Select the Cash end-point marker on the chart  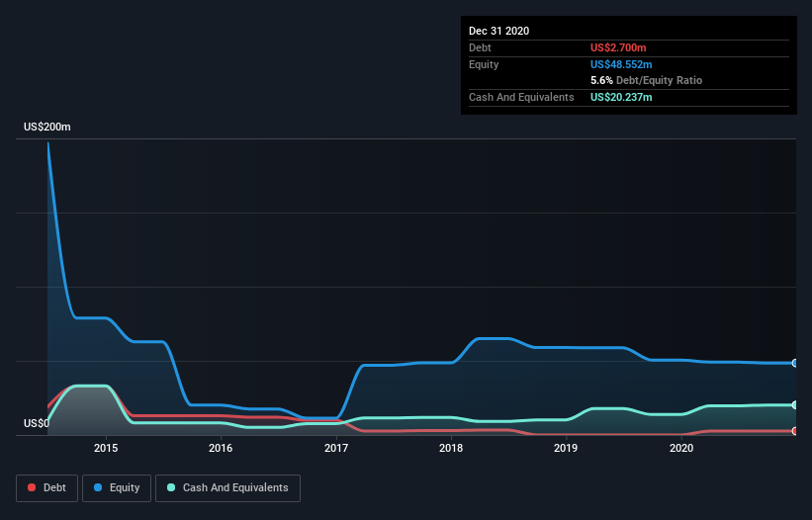[x=795, y=405]
